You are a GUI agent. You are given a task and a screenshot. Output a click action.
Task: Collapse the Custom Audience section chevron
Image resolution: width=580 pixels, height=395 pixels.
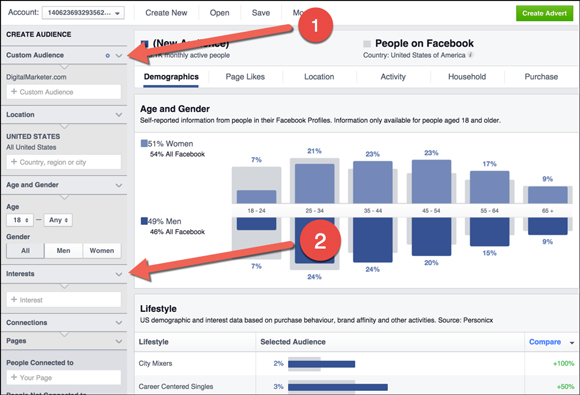(119, 55)
